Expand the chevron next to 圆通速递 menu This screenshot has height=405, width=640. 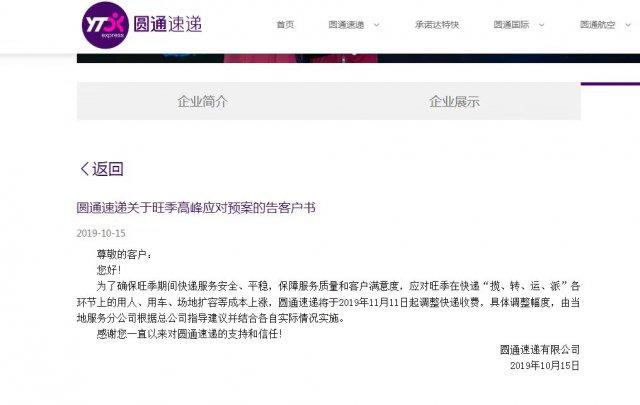[377, 25]
